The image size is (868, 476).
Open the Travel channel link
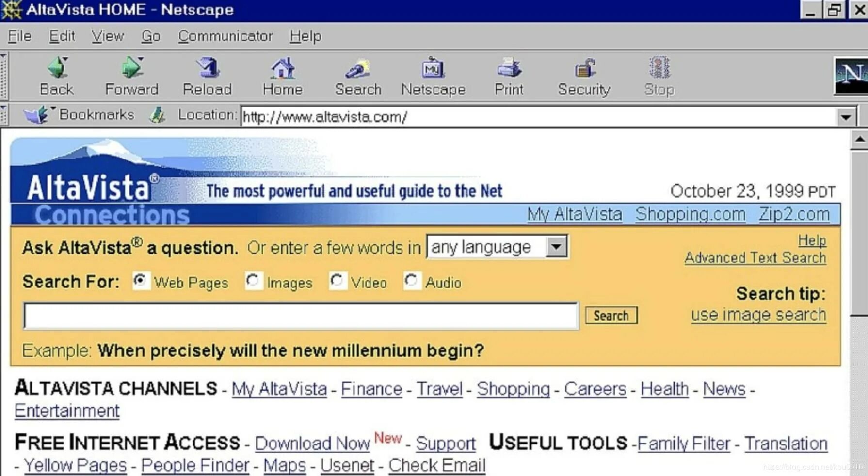tap(439, 389)
